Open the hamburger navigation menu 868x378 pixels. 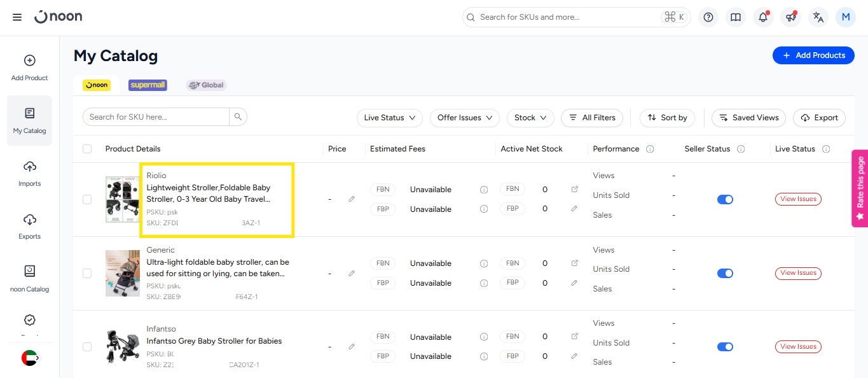click(17, 17)
